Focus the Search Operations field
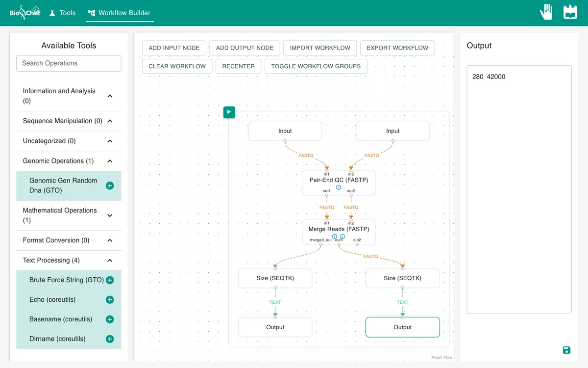This screenshot has height=368, width=588. point(69,63)
